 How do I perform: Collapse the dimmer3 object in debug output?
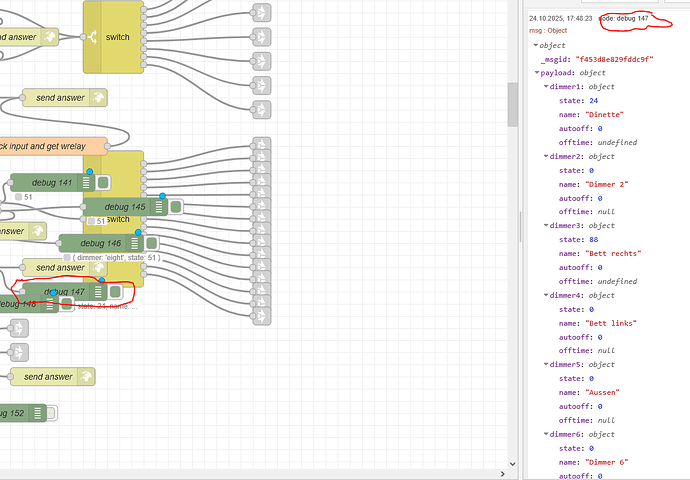point(546,226)
